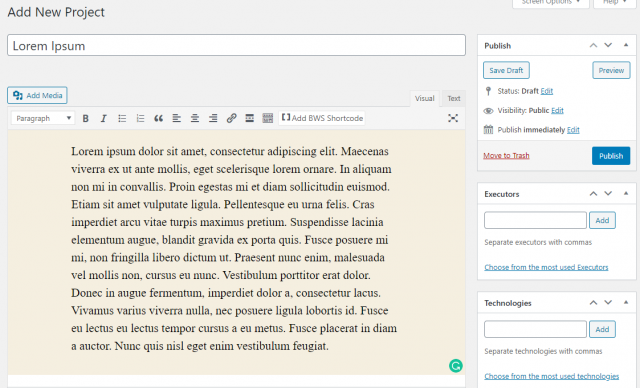The image size is (640, 388).
Task: Click the Technologies text input
Action: [x=535, y=329]
